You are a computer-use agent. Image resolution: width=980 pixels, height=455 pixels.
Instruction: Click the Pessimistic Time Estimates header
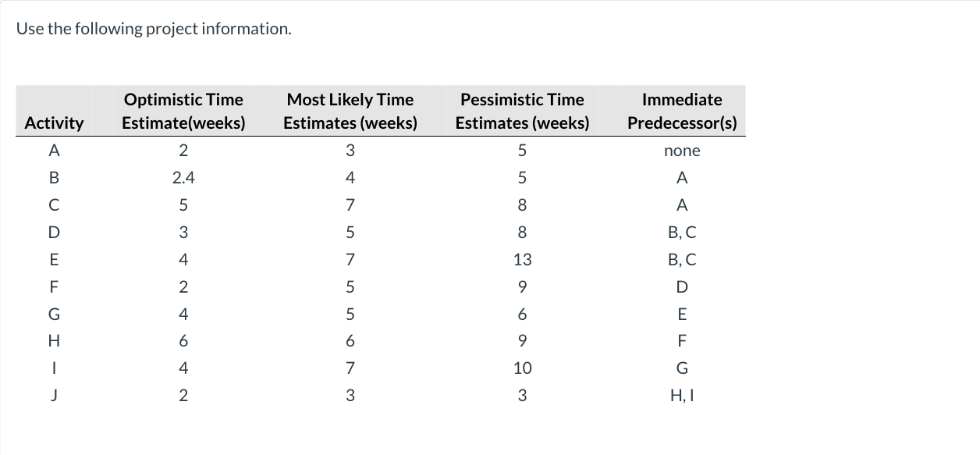coord(522,112)
